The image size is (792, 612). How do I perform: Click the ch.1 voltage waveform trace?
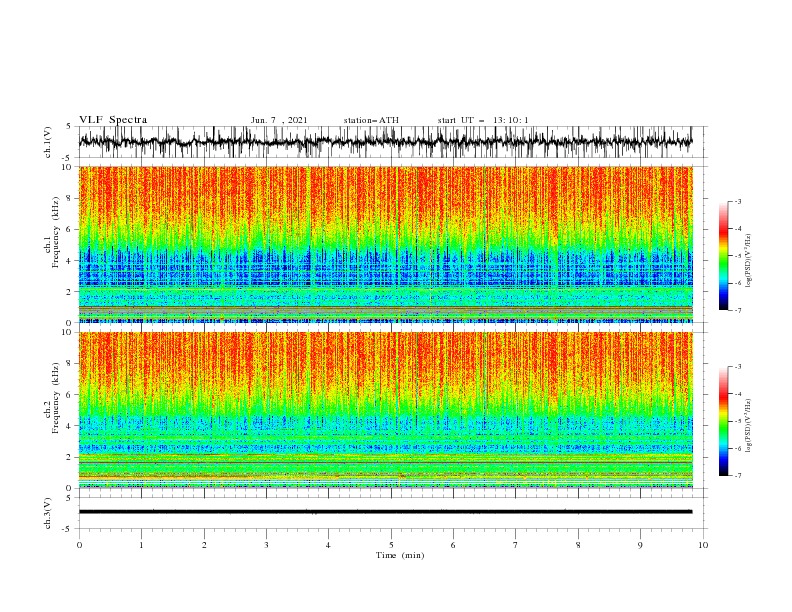click(385, 142)
